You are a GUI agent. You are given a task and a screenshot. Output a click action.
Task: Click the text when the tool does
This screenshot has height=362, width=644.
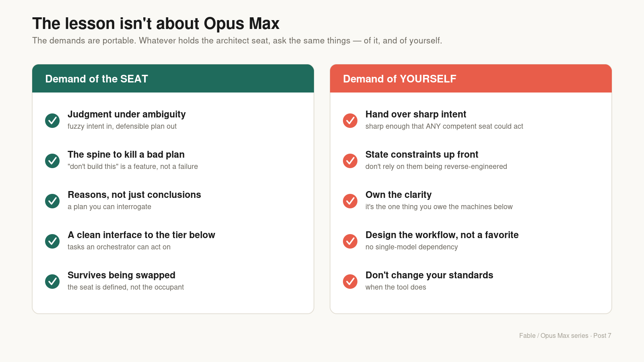(396, 287)
